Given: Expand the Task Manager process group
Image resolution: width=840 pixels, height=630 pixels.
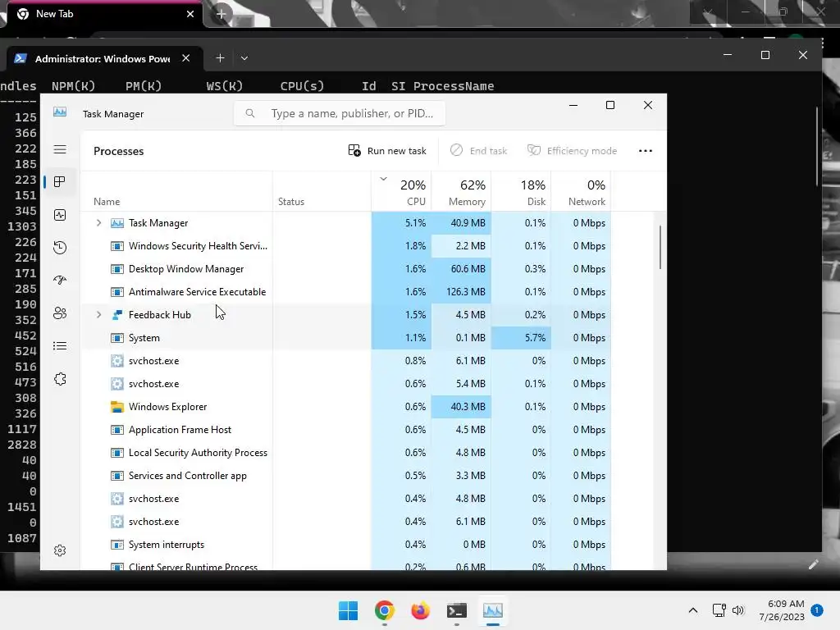Looking at the screenshot, I should 98,223.
